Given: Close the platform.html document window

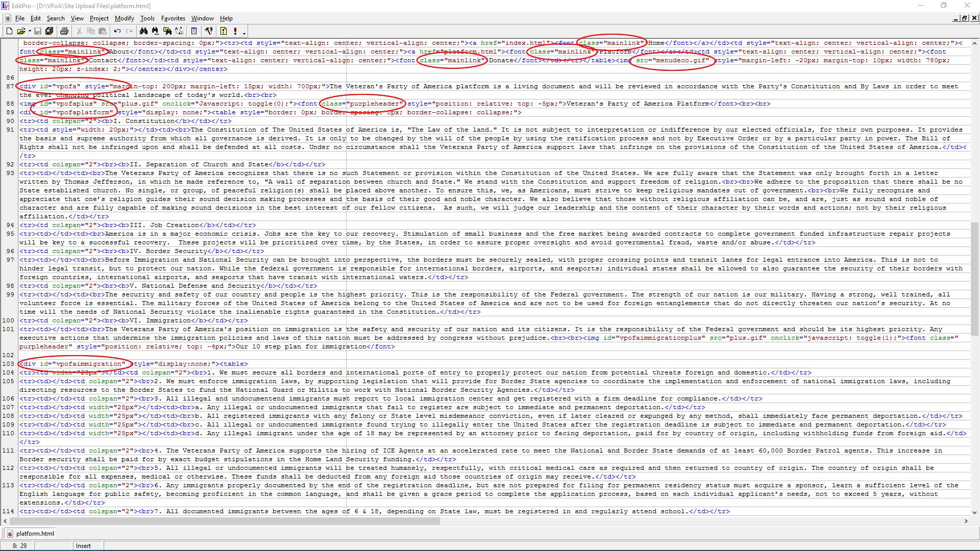Looking at the screenshot, I should click(x=974, y=18).
